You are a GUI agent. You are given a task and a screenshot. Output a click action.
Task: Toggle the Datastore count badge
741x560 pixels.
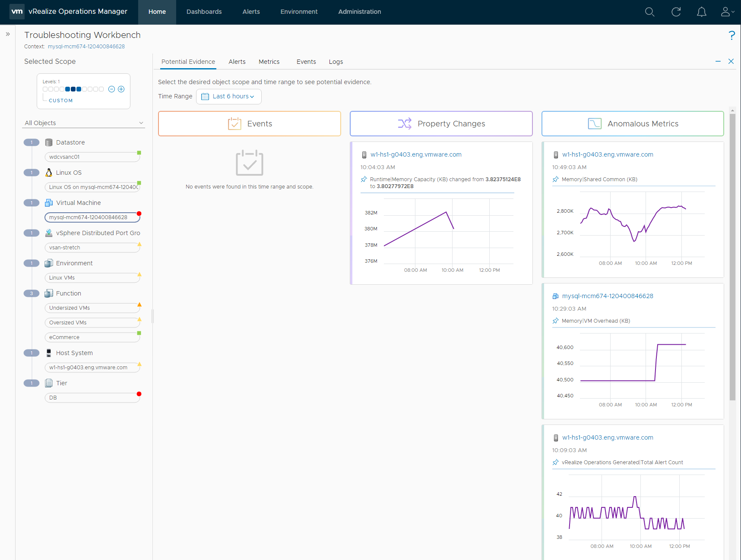(32, 142)
